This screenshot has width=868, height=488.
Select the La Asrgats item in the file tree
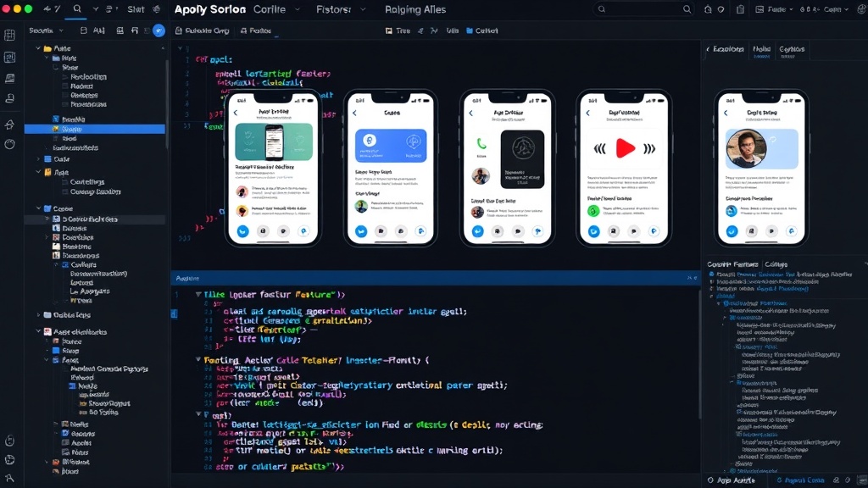(90, 291)
